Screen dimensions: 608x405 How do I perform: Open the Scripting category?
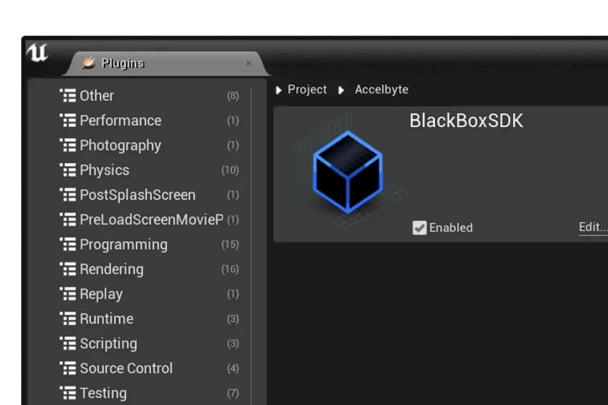(x=149, y=344)
